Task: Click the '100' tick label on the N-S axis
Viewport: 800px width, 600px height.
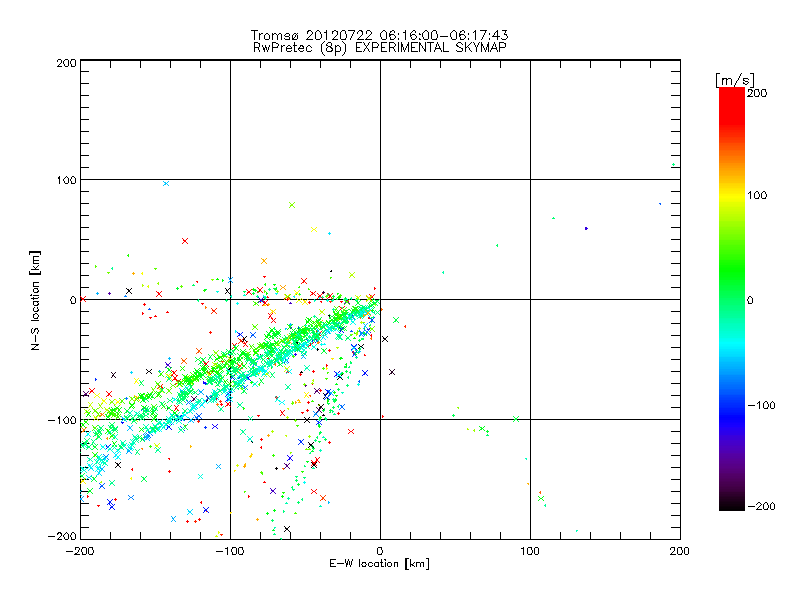Action: tap(67, 180)
